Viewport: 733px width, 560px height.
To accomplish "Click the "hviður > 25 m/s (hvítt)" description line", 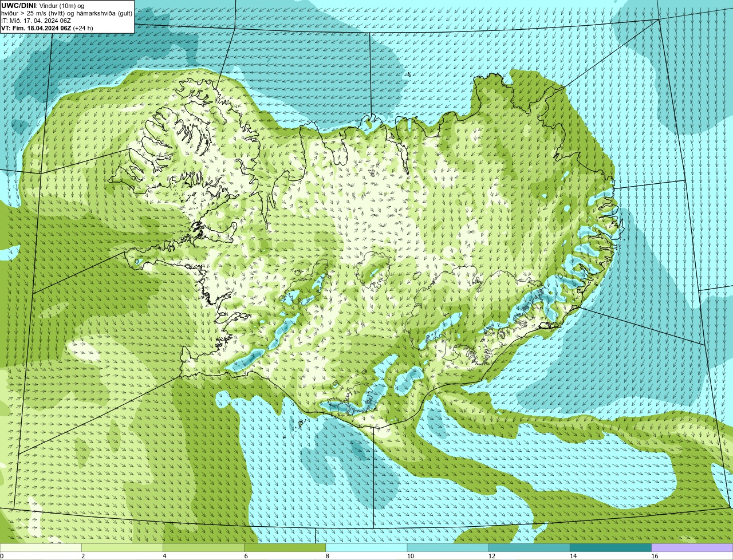I will (67, 13).
